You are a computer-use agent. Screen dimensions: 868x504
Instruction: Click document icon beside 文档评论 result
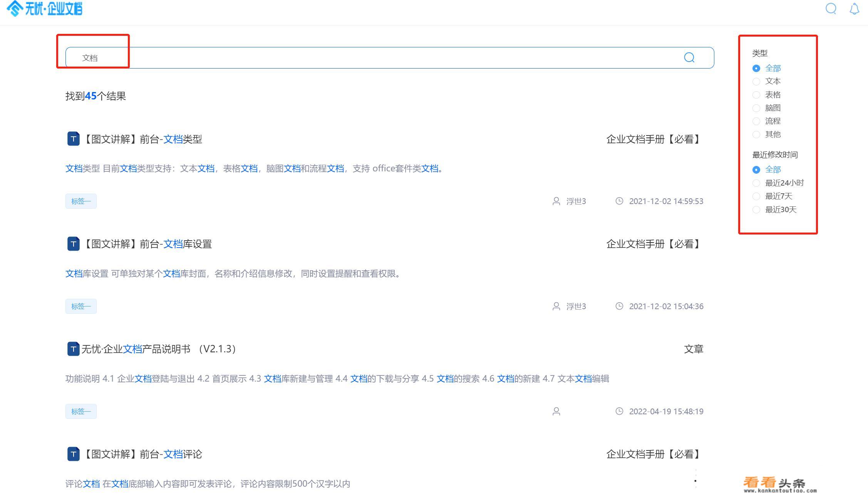pyautogui.click(x=73, y=454)
